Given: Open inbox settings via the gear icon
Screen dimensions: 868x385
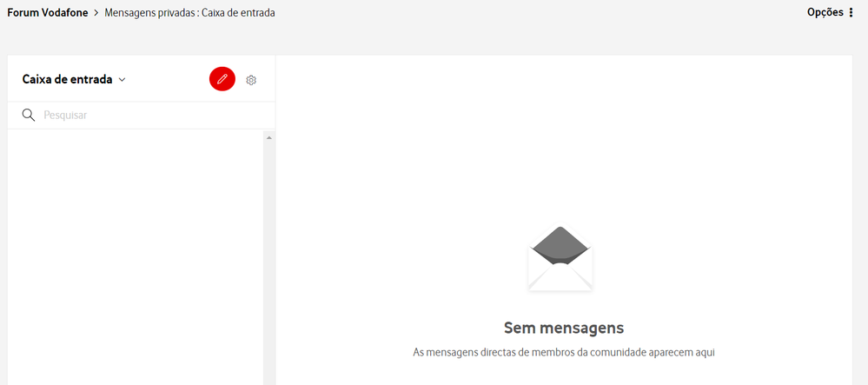Looking at the screenshot, I should click(251, 80).
